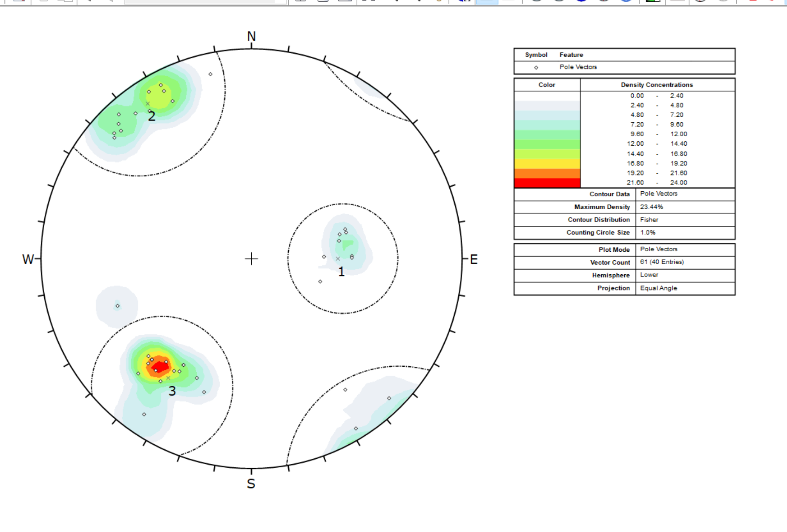
Task: Click the Contour Distribution label
Action: point(598,220)
